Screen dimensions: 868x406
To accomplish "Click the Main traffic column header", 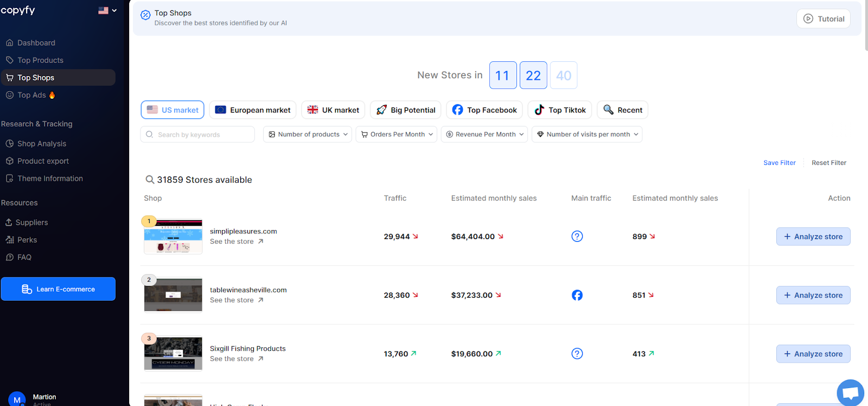I will (x=591, y=198).
